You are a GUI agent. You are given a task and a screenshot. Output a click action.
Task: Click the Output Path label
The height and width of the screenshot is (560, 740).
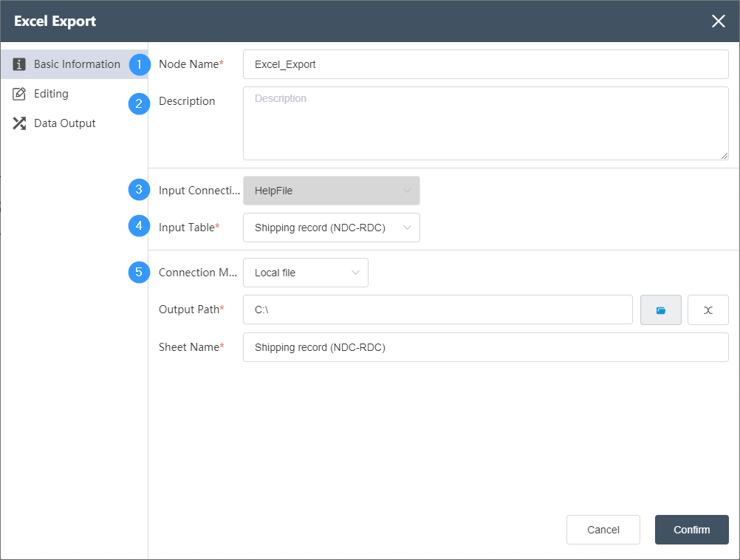[191, 310]
